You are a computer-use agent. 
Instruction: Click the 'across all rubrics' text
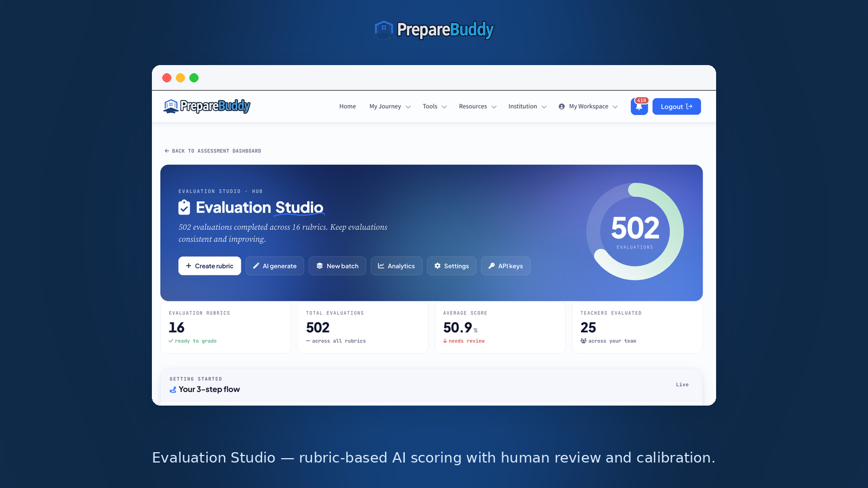pos(339,341)
